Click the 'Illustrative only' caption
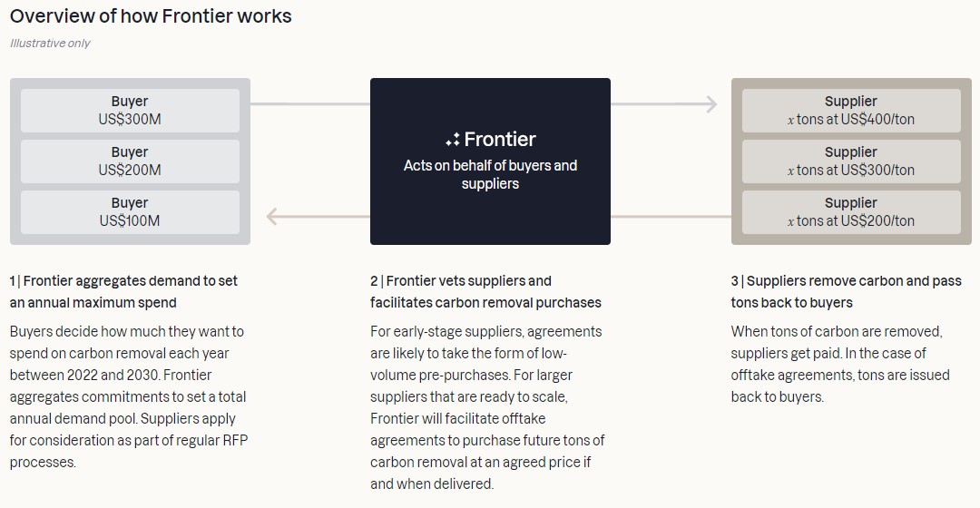Viewport: 980px width, 508px height. (50, 44)
